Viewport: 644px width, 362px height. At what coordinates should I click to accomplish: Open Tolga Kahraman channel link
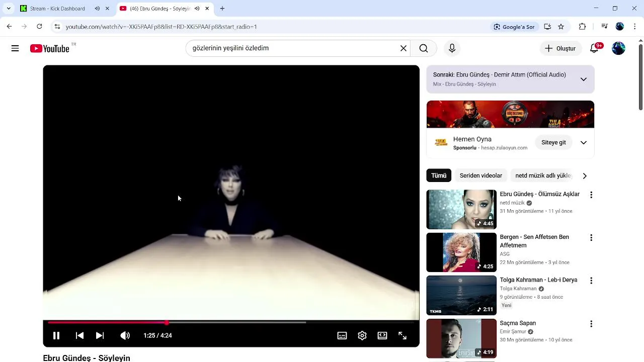click(x=518, y=289)
